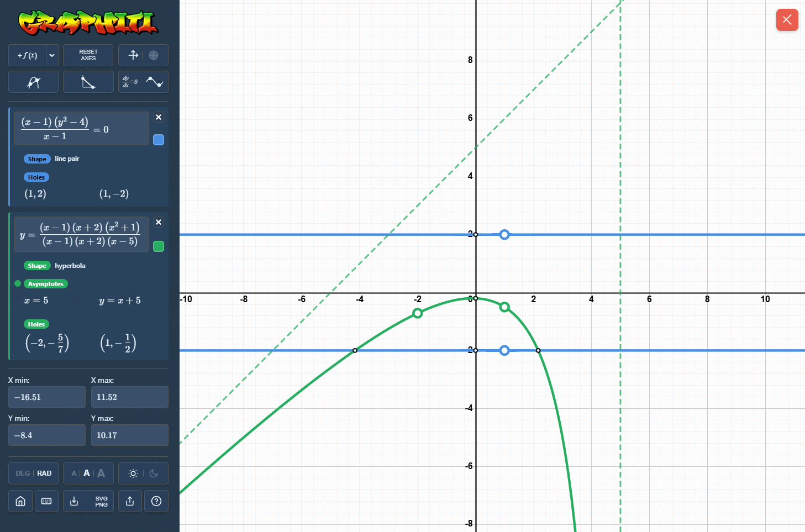Select the hole (1, −2) text
The height and width of the screenshot is (532, 805).
click(x=114, y=193)
